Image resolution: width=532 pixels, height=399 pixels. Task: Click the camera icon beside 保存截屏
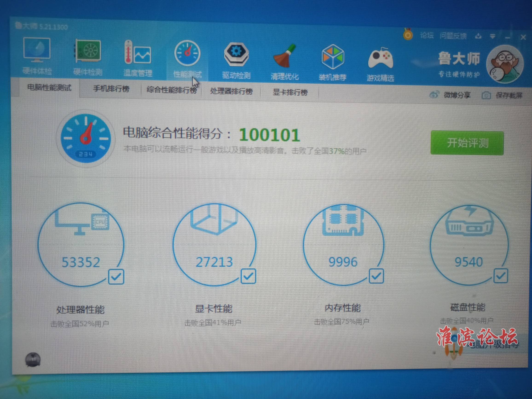(x=486, y=95)
